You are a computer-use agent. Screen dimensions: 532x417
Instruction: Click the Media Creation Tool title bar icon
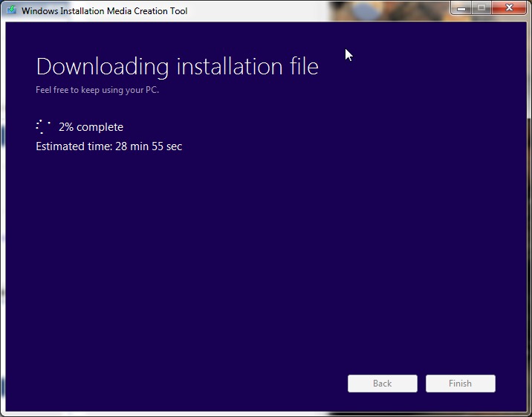click(x=12, y=10)
